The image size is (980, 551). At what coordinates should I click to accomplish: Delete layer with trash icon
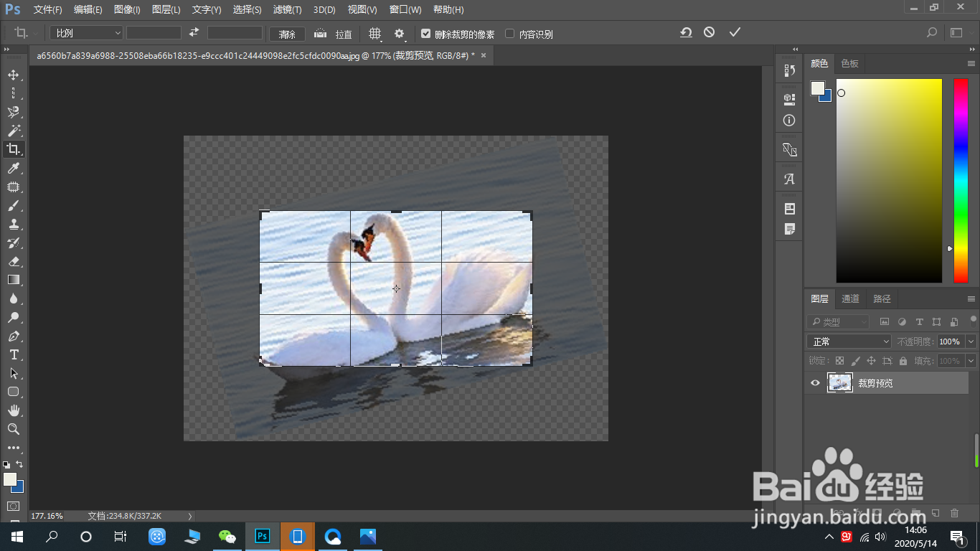(954, 513)
